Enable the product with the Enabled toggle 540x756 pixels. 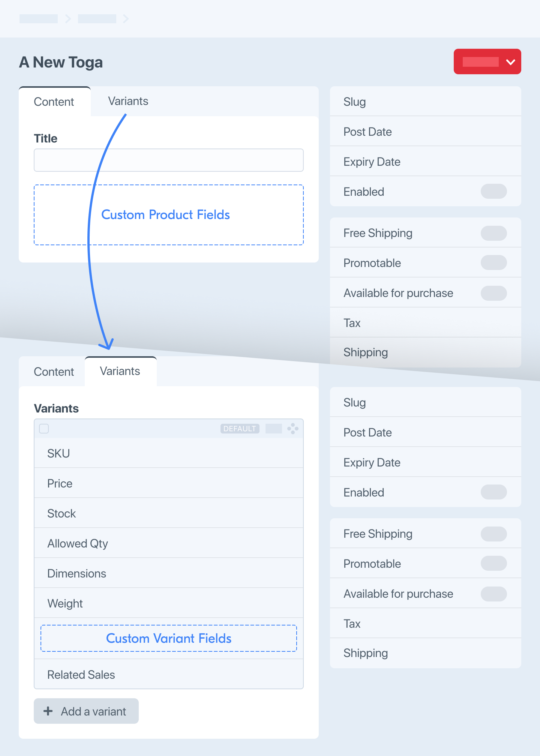(493, 191)
